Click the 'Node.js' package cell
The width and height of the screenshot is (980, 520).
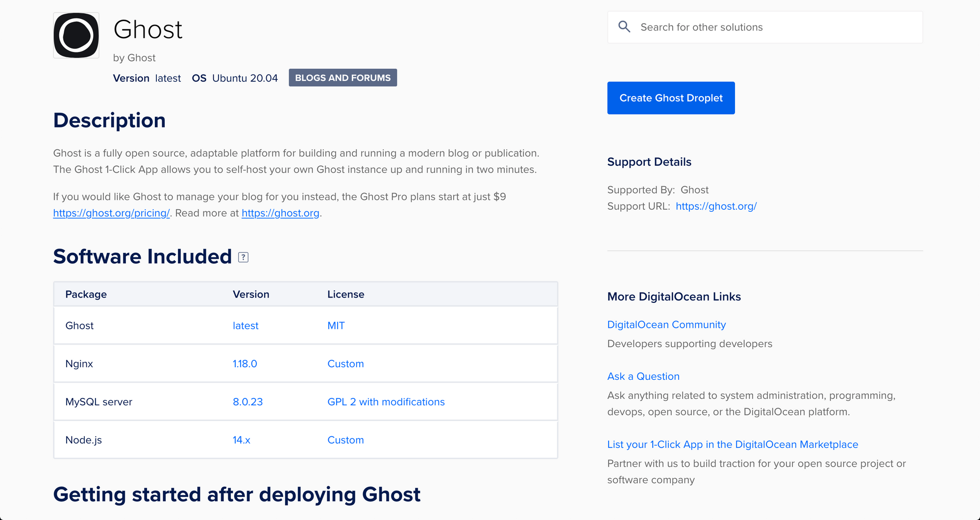(x=83, y=440)
